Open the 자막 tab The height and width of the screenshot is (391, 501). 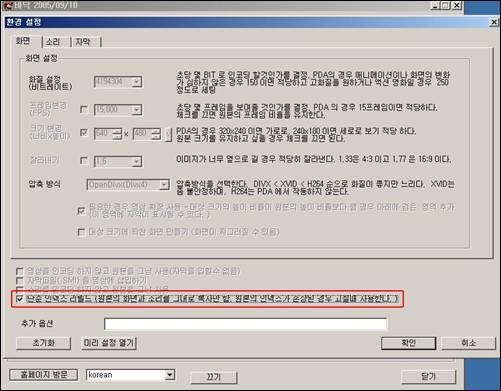tap(83, 42)
